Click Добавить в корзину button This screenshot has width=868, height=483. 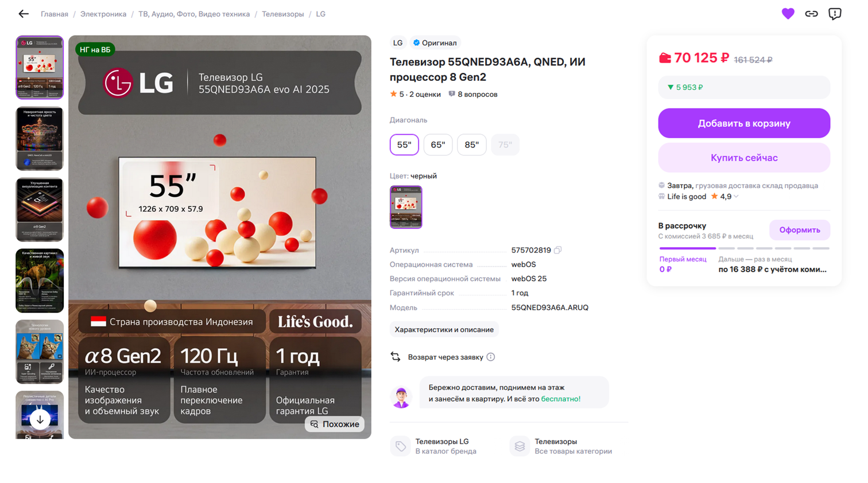coord(744,123)
